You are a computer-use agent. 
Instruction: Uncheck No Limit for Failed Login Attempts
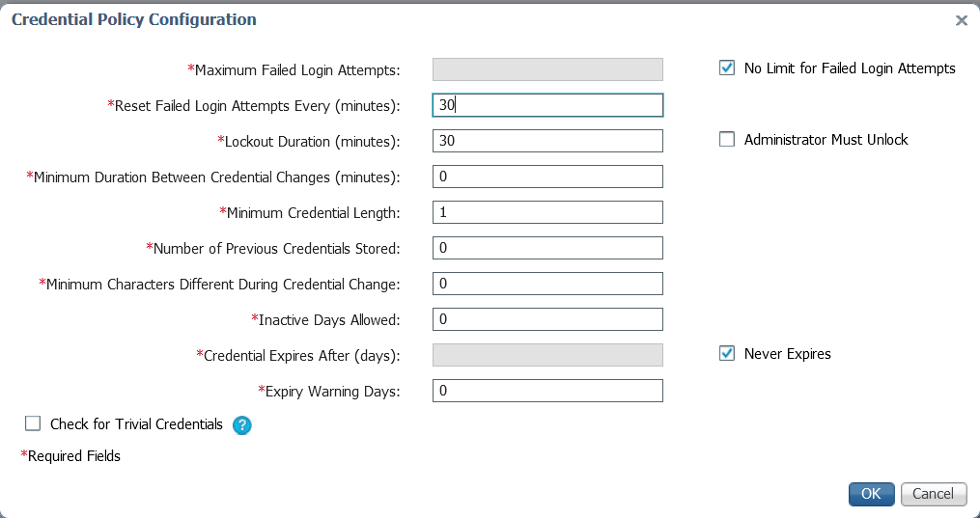[x=727, y=68]
